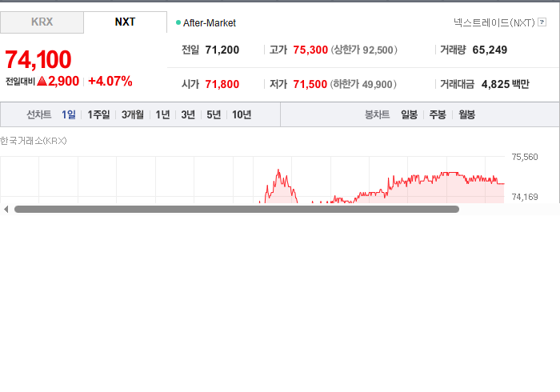
Task: Click the opening price 71,800
Action: point(222,84)
